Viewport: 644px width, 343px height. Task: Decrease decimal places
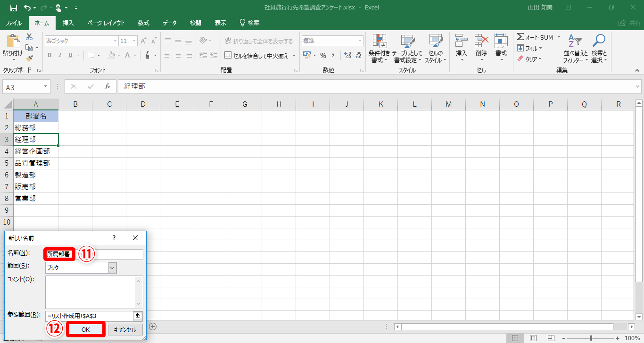pyautogui.click(x=358, y=55)
